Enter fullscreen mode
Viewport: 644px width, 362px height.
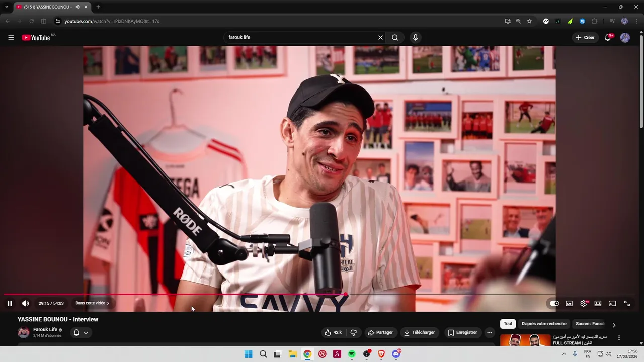(x=627, y=303)
